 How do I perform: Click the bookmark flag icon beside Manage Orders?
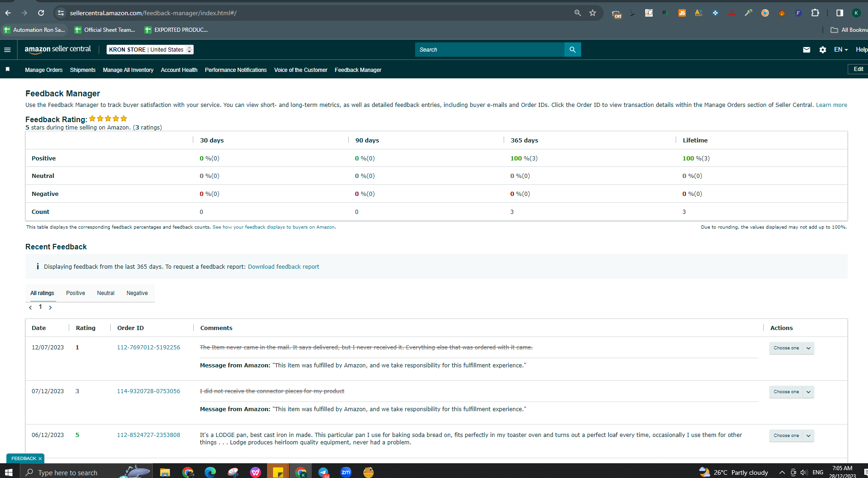click(7, 69)
